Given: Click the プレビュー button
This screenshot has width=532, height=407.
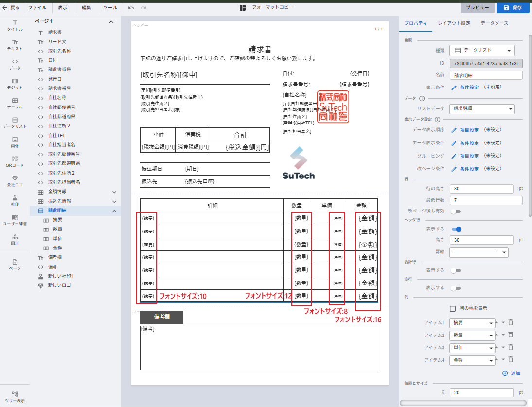Looking at the screenshot, I should pyautogui.click(x=477, y=8).
